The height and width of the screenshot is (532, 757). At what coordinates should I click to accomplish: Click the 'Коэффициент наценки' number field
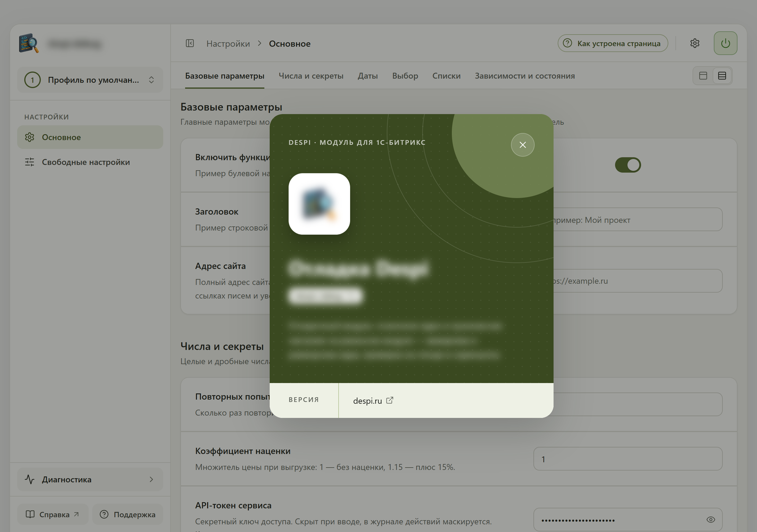[x=628, y=459]
